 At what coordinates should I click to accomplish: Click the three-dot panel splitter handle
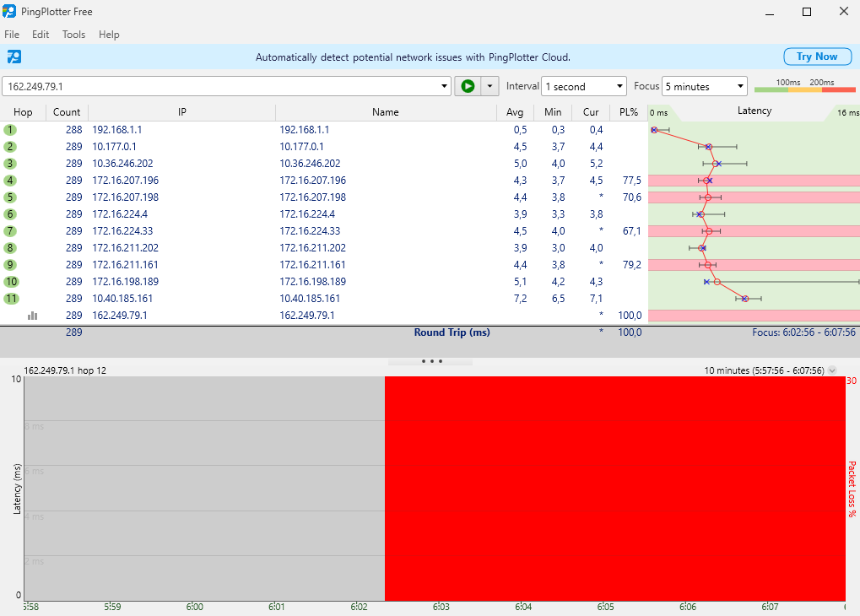[x=431, y=361]
